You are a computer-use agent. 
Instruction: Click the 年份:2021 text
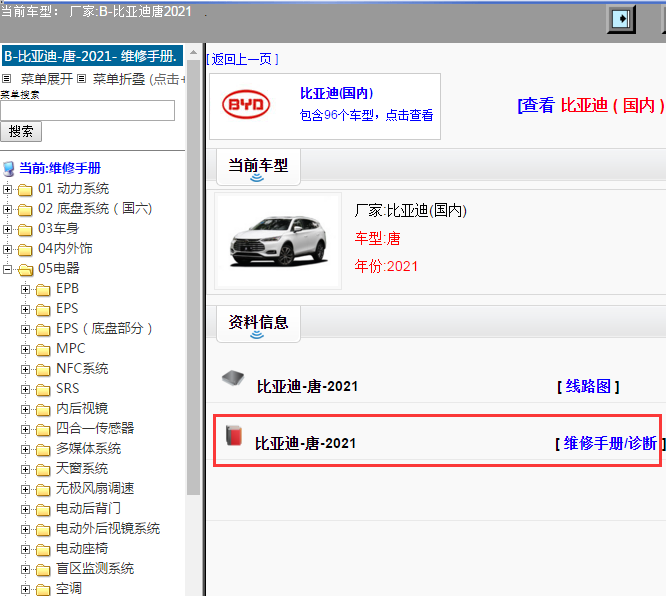point(386,266)
